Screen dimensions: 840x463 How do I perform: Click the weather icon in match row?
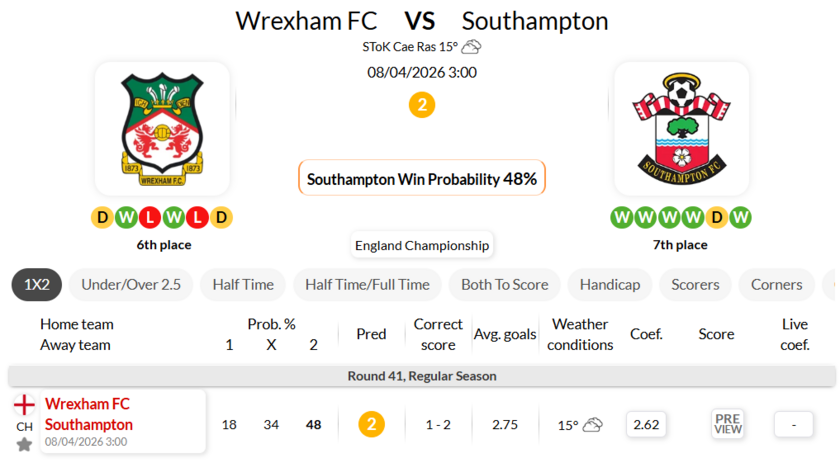[593, 424]
